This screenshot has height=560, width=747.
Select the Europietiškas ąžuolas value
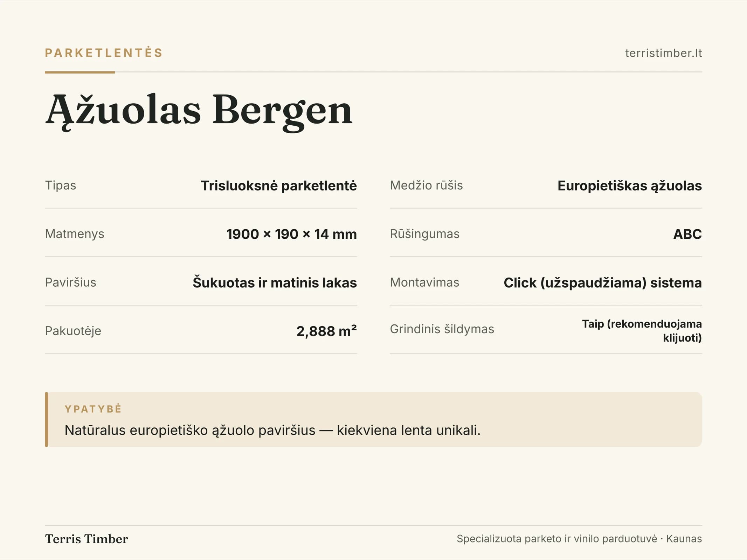(x=630, y=185)
